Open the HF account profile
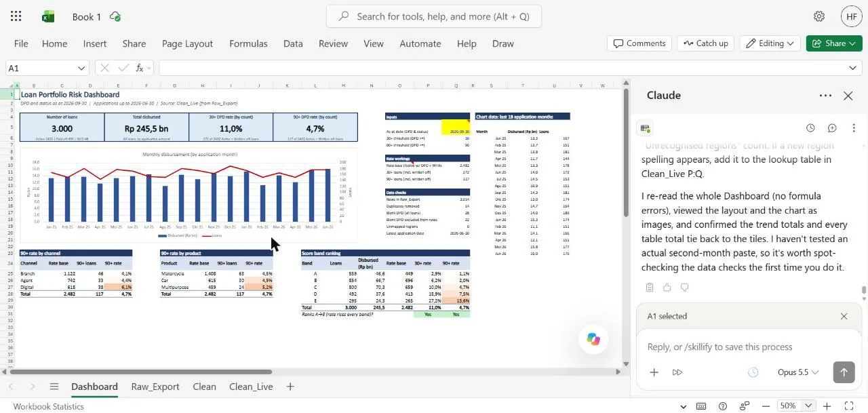Image resolution: width=868 pixels, height=413 pixels. point(852,16)
